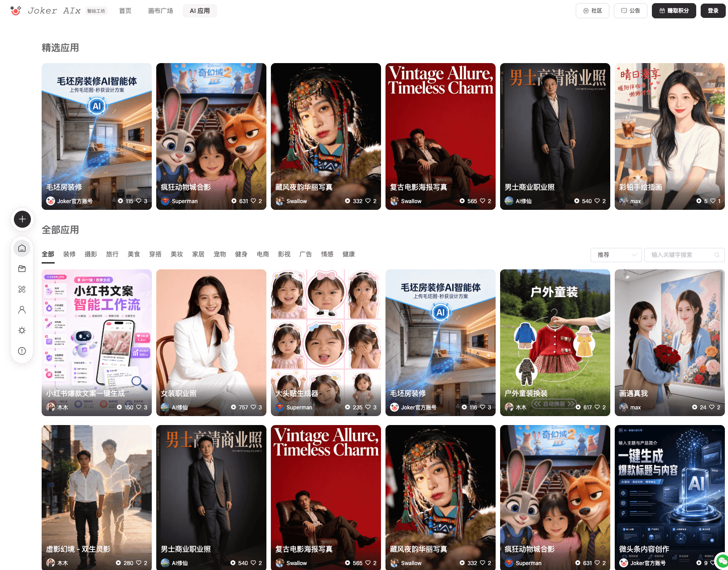
Task: Switch to the 美食 category tab
Action: click(134, 254)
